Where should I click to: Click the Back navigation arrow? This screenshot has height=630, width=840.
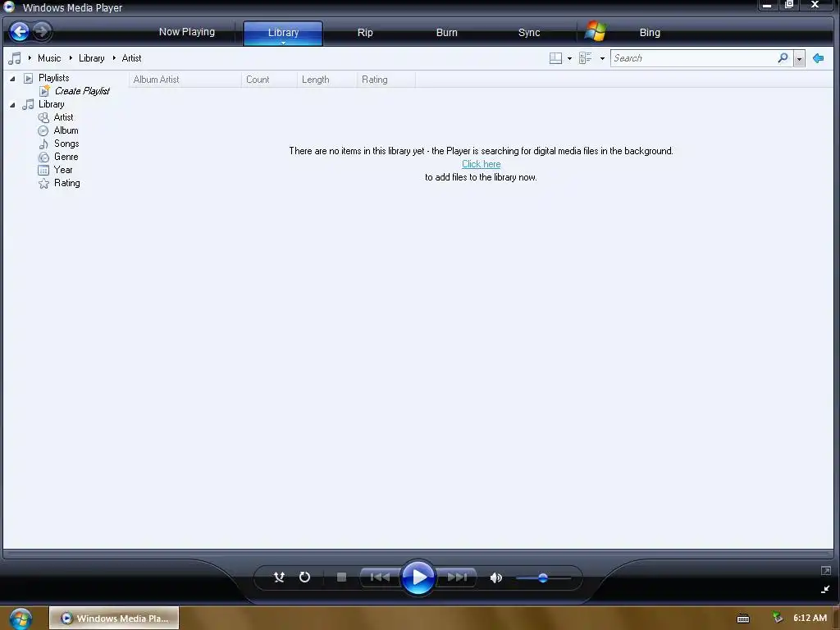click(x=20, y=32)
